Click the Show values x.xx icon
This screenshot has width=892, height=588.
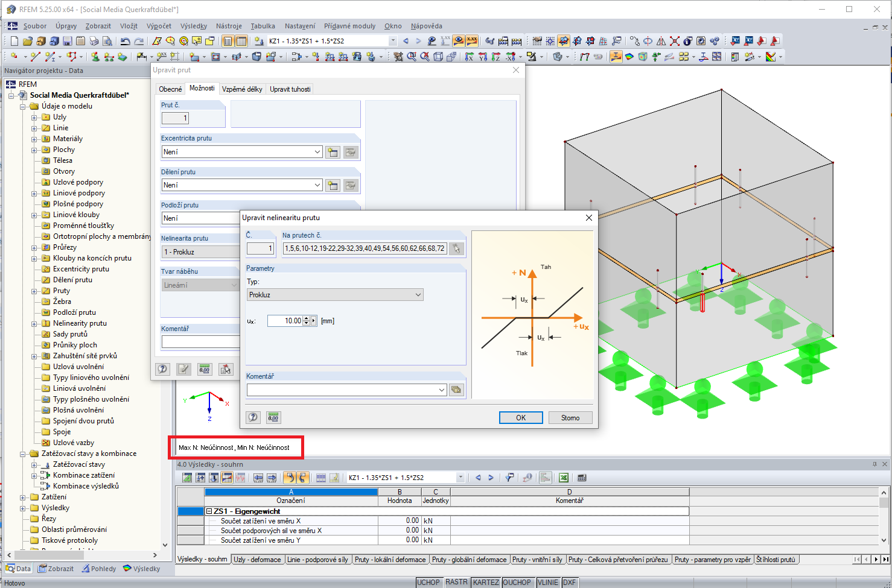coord(472,41)
